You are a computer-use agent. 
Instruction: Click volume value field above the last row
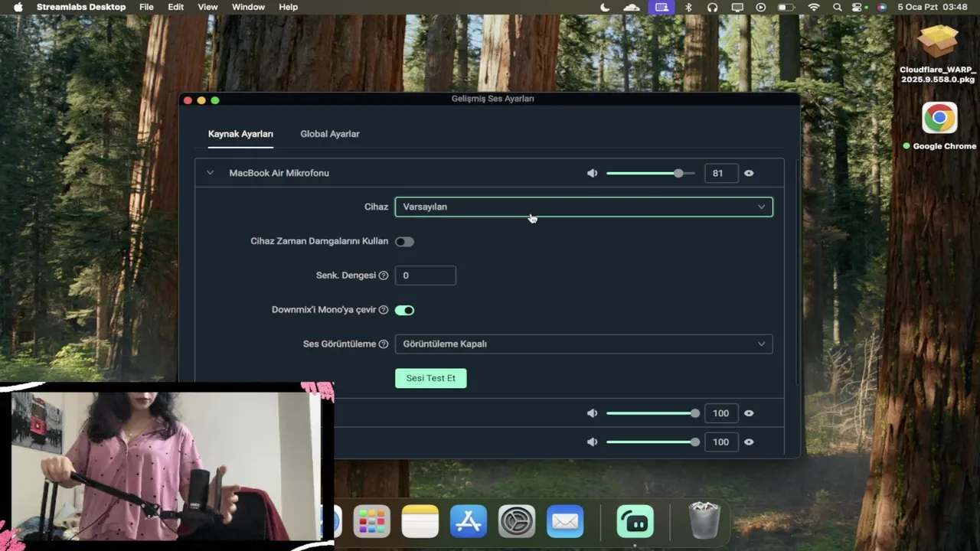pyautogui.click(x=720, y=413)
